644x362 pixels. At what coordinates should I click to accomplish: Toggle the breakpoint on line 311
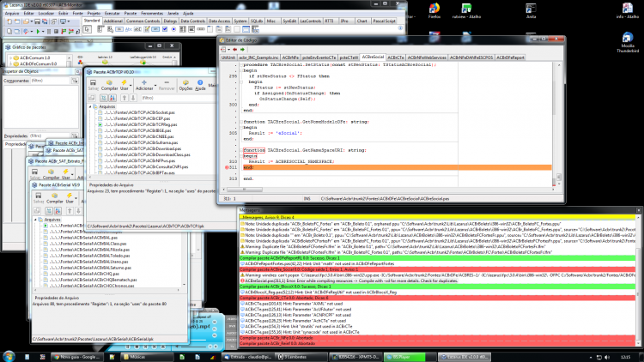[x=227, y=167]
